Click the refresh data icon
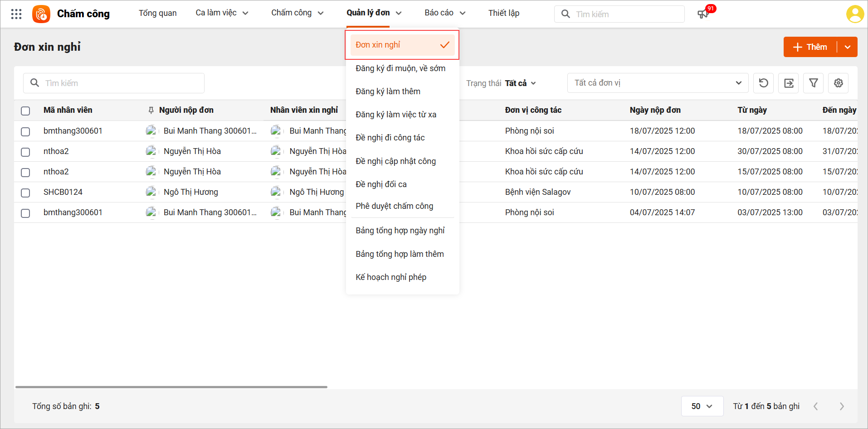This screenshot has height=429, width=868. tap(763, 83)
